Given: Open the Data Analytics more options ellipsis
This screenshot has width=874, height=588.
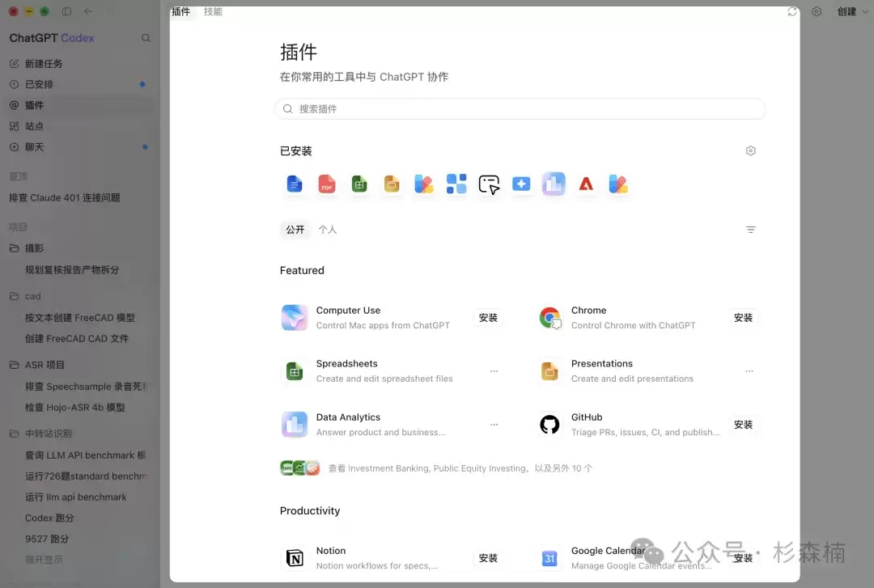Looking at the screenshot, I should (x=494, y=425).
